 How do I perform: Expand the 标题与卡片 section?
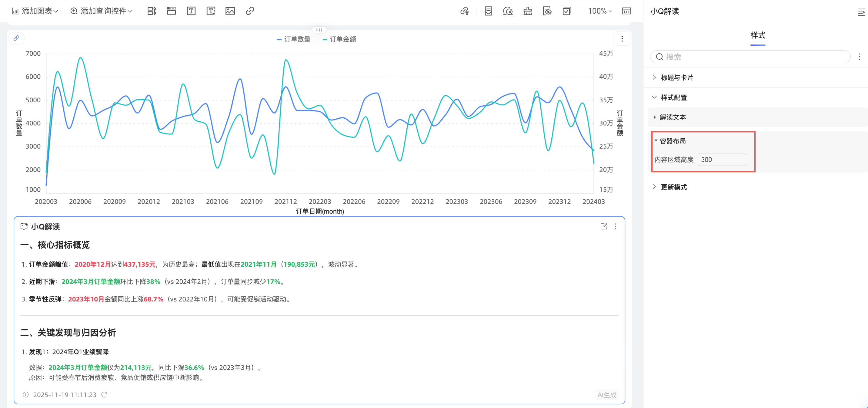point(676,77)
